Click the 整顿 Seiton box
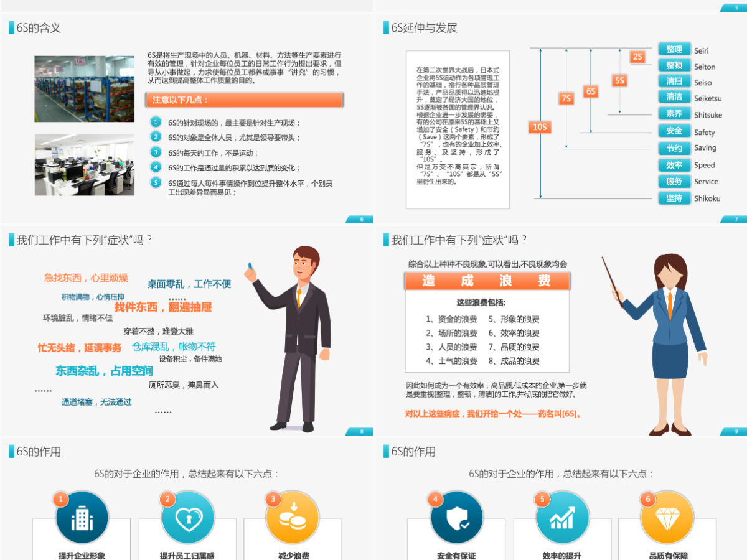Viewport: 747px width, 560px height. pyautogui.click(x=674, y=66)
